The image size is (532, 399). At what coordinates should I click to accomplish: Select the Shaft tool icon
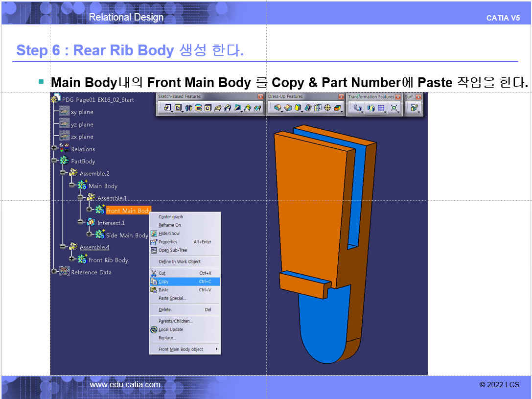188,108
